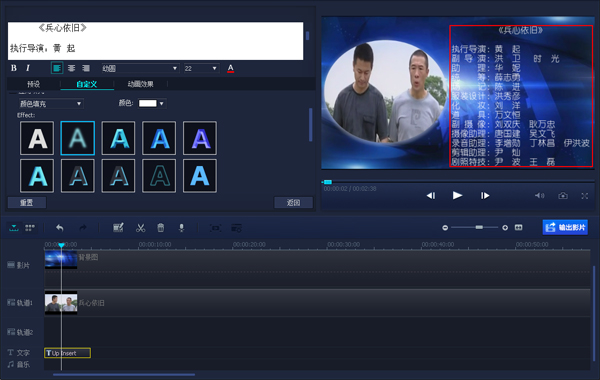Zoom out the timeline
Image resolution: width=600 pixels, height=380 pixels.
(445, 228)
